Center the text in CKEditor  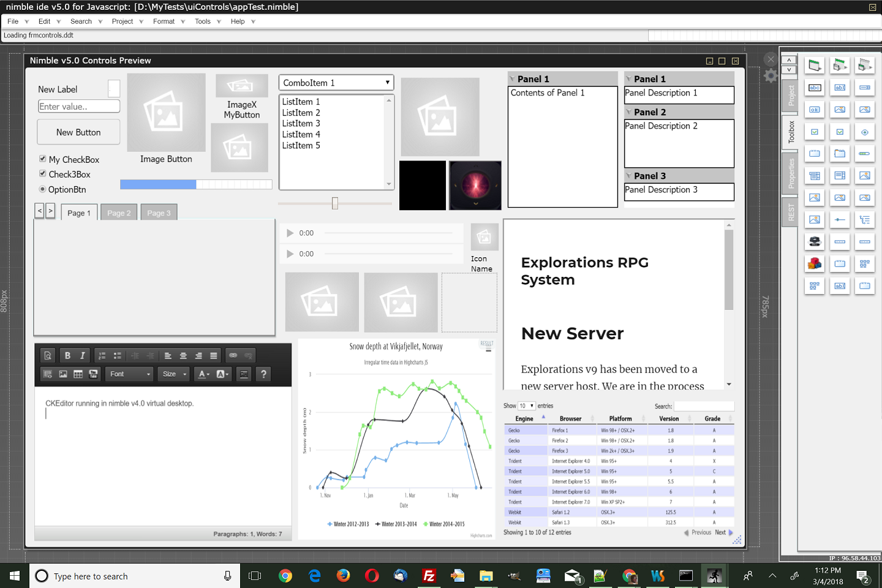[183, 355]
